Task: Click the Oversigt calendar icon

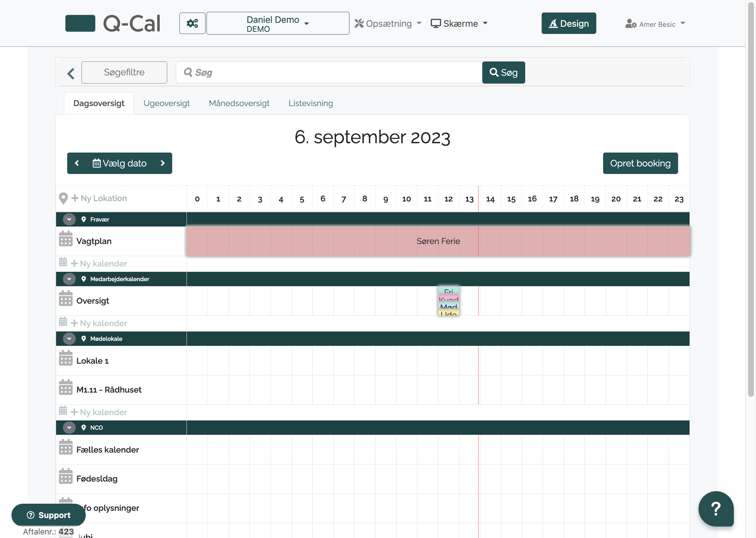Action: 66,298
